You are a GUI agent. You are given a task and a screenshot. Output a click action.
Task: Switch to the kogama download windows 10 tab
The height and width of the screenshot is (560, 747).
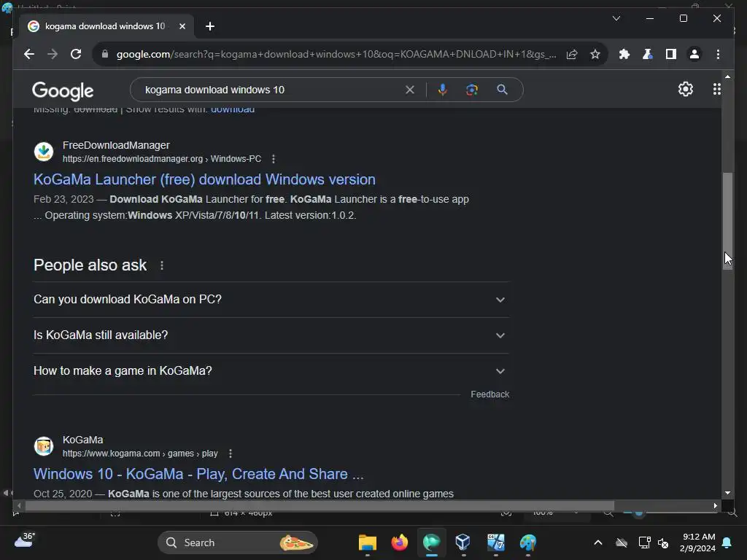[105, 26]
